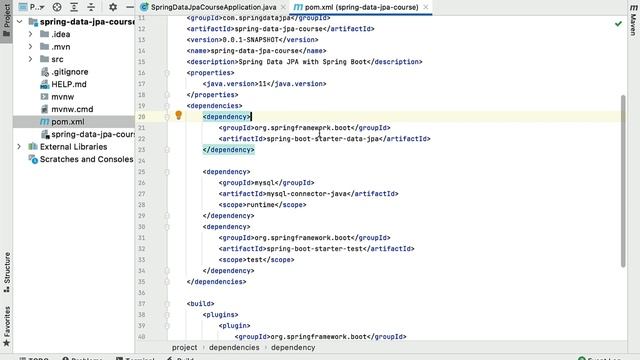The height and width of the screenshot is (360, 640).
Task: Toggle the Project tool window stripe button
Action: pyautogui.click(x=6, y=20)
